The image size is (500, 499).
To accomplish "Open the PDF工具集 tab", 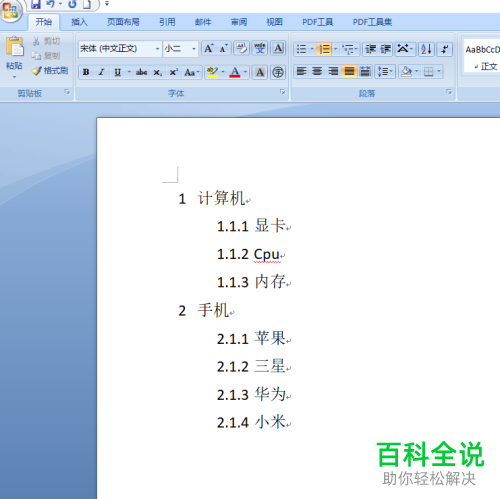I will click(372, 22).
